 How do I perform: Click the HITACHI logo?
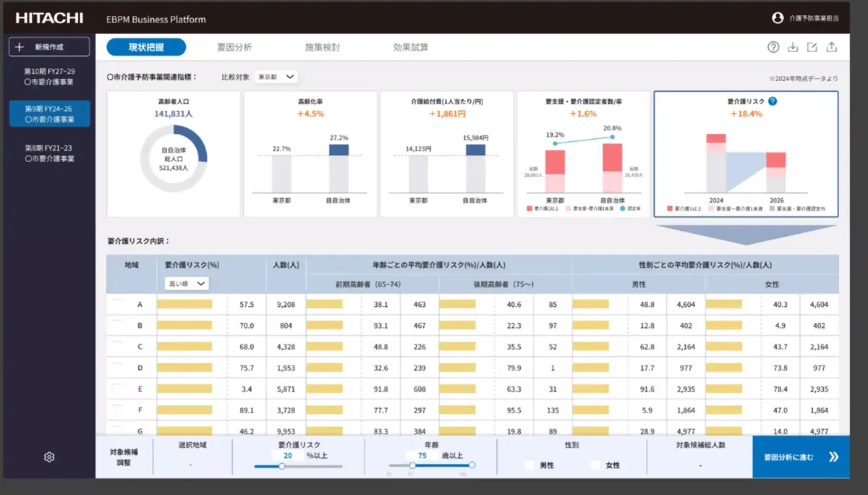49,18
